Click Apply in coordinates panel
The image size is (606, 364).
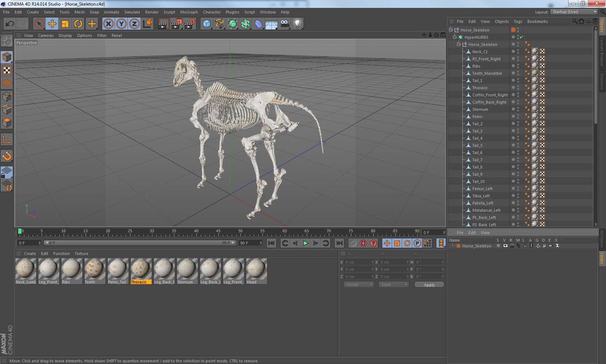point(429,285)
